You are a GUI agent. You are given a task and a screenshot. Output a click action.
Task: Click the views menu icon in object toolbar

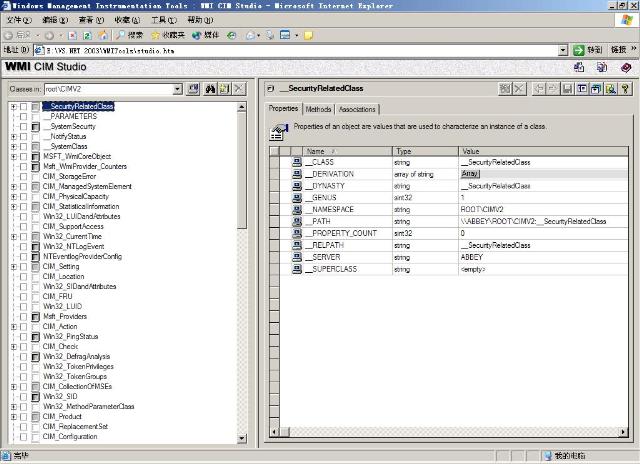[x=582, y=89]
